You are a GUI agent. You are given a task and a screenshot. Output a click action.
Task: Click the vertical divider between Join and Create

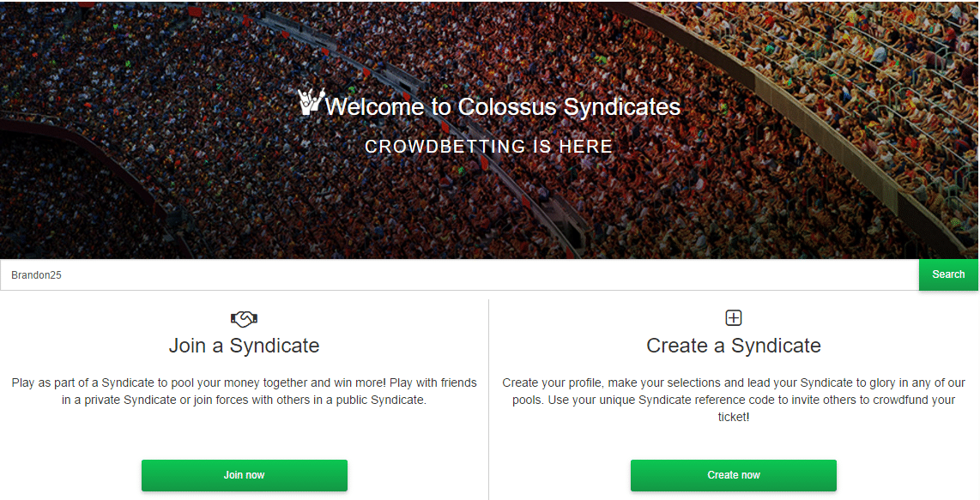coord(488,395)
